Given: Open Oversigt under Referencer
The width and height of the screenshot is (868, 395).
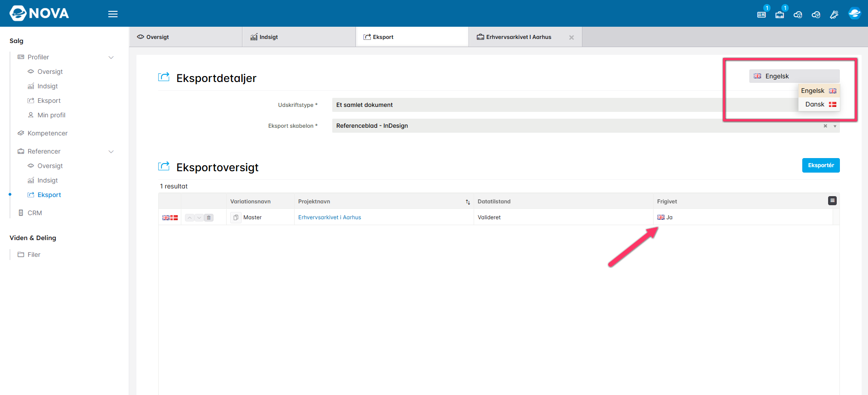Looking at the screenshot, I should tap(50, 166).
